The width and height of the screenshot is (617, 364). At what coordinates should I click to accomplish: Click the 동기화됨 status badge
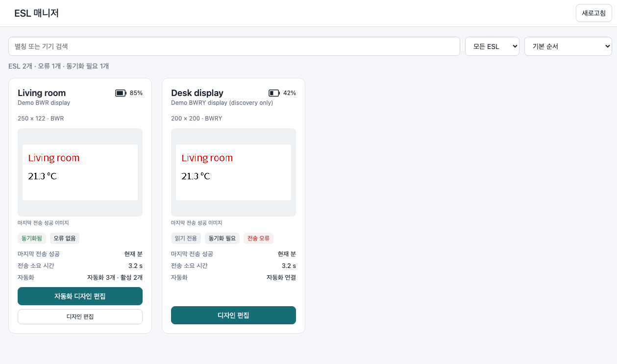tap(32, 239)
